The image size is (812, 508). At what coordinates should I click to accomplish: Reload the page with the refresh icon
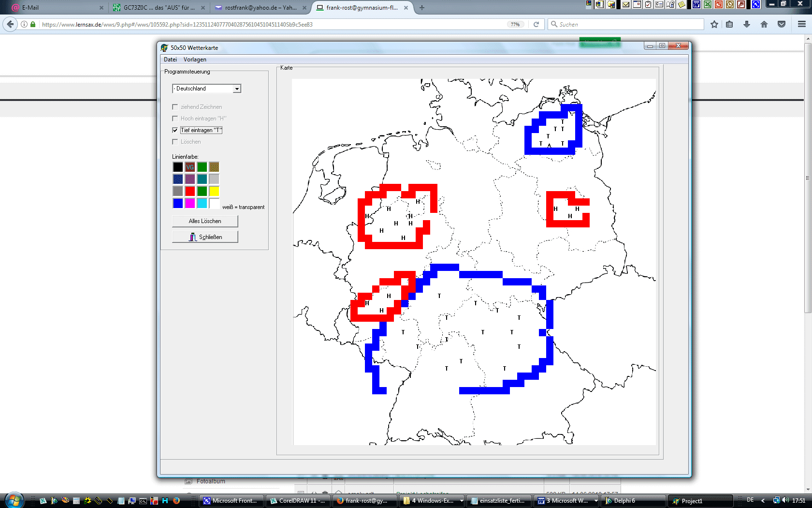click(536, 24)
